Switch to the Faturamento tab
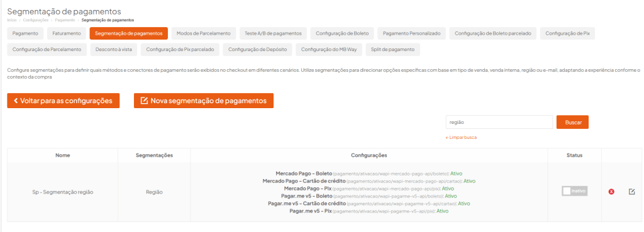 tap(67, 33)
